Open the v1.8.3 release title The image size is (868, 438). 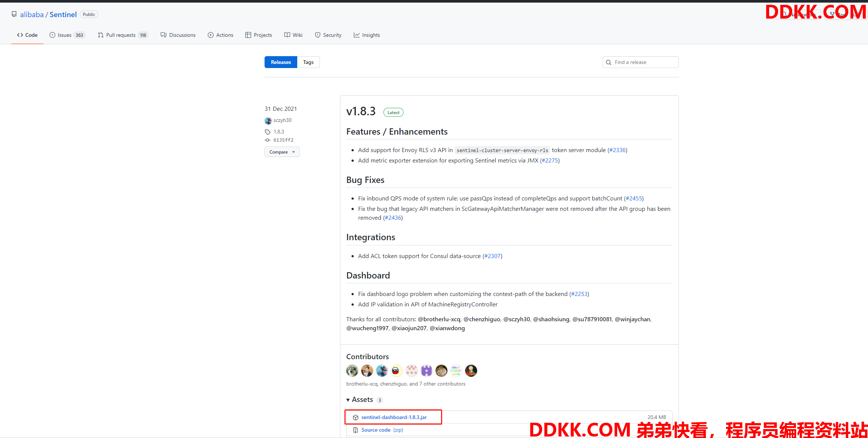(361, 111)
